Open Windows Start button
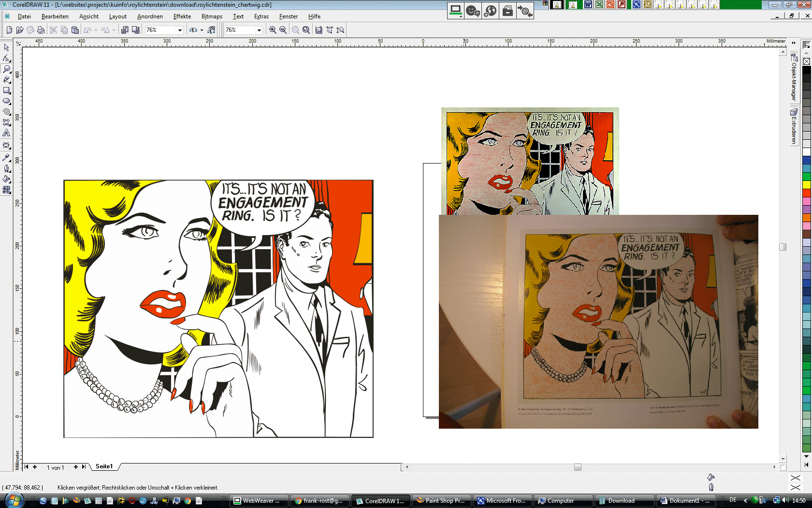The height and width of the screenshot is (508, 812). point(13,500)
